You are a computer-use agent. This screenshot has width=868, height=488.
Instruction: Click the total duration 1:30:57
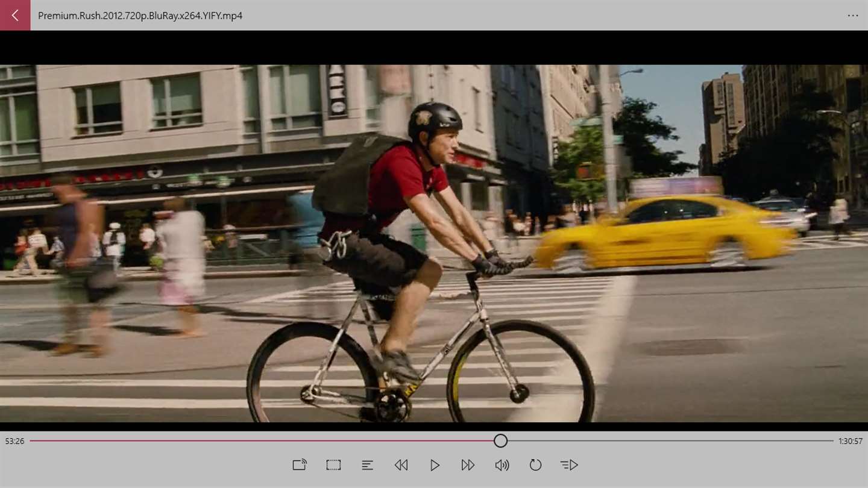click(x=851, y=442)
